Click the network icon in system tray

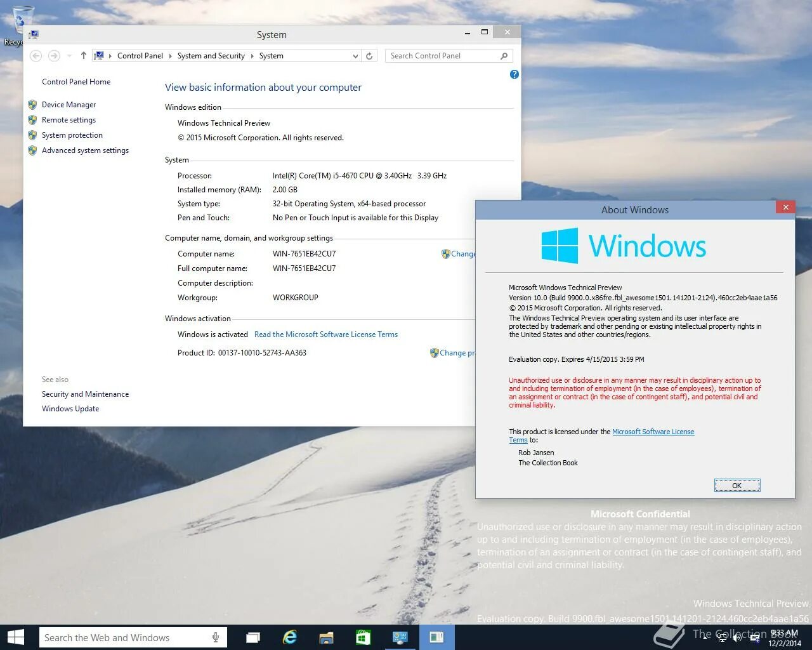[722, 638]
